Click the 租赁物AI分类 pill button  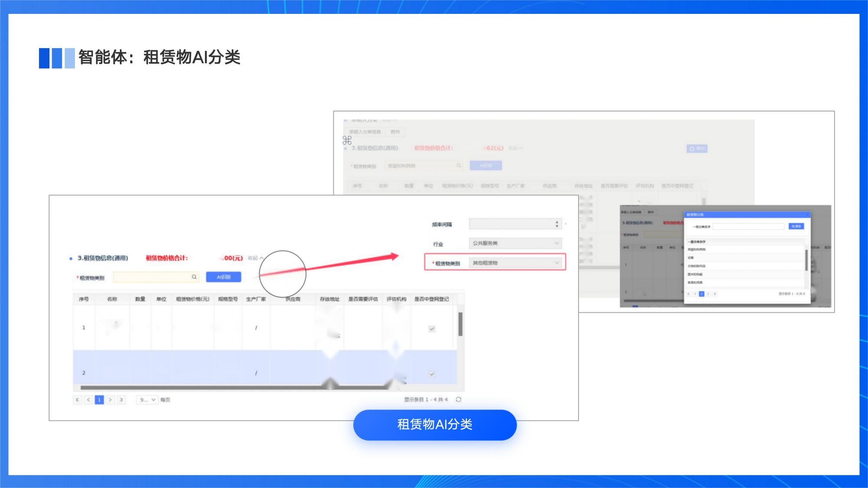tap(435, 425)
